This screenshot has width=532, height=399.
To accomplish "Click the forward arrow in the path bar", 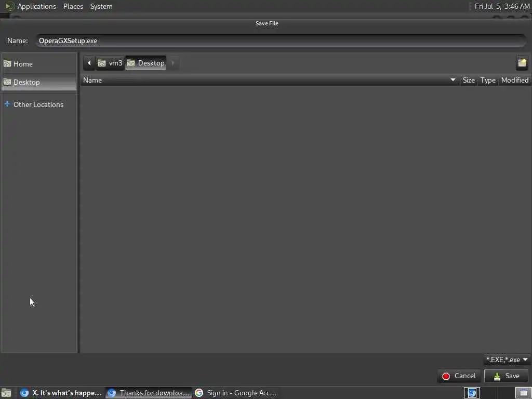I will point(172,63).
